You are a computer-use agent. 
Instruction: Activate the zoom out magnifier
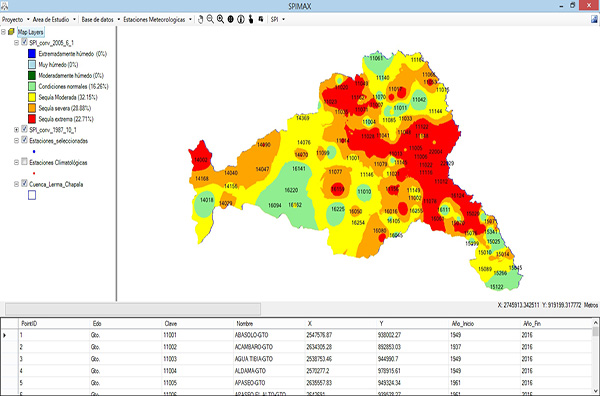point(210,19)
